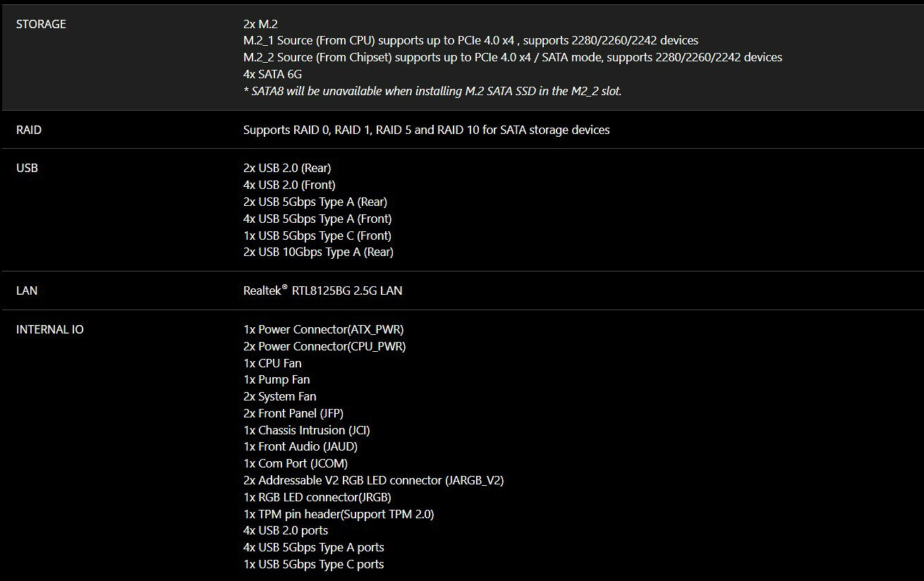Click the USB section label
Screen dimensions: 924x581
(27, 169)
